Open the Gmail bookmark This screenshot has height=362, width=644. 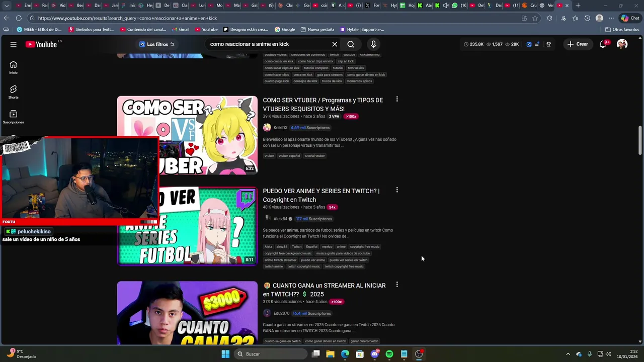[180, 30]
